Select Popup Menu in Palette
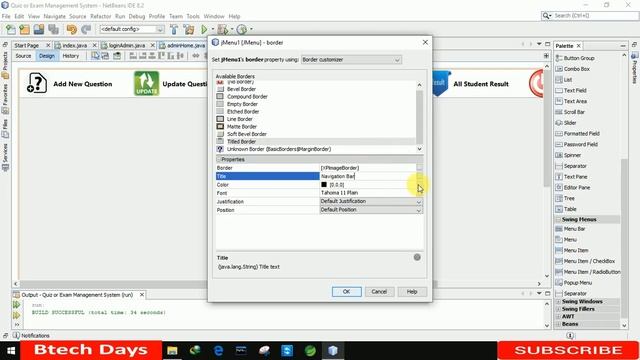Image resolution: width=640 pixels, height=360 pixels. (x=578, y=283)
